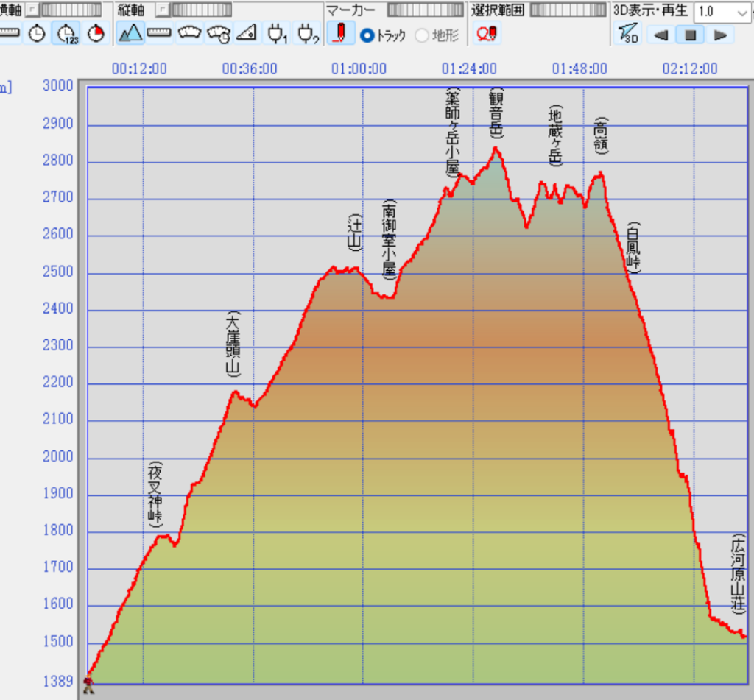Click the 1500 elevation axis label
The height and width of the screenshot is (700, 754).
pyautogui.click(x=57, y=641)
